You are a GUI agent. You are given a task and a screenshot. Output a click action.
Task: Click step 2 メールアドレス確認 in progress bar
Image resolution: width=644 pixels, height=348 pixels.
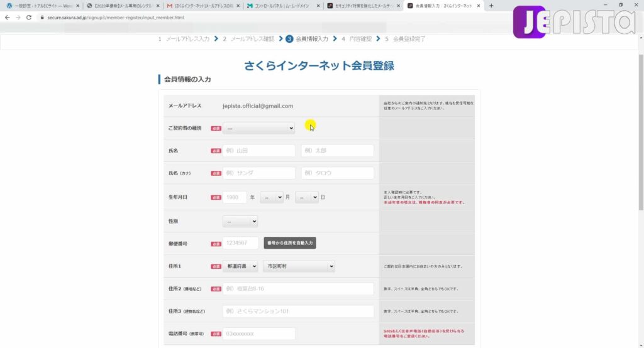248,39
